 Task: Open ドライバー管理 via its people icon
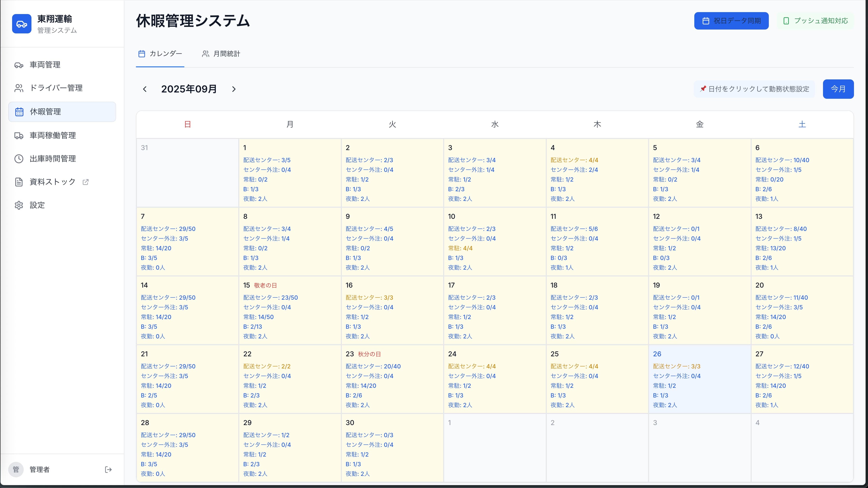point(19,88)
